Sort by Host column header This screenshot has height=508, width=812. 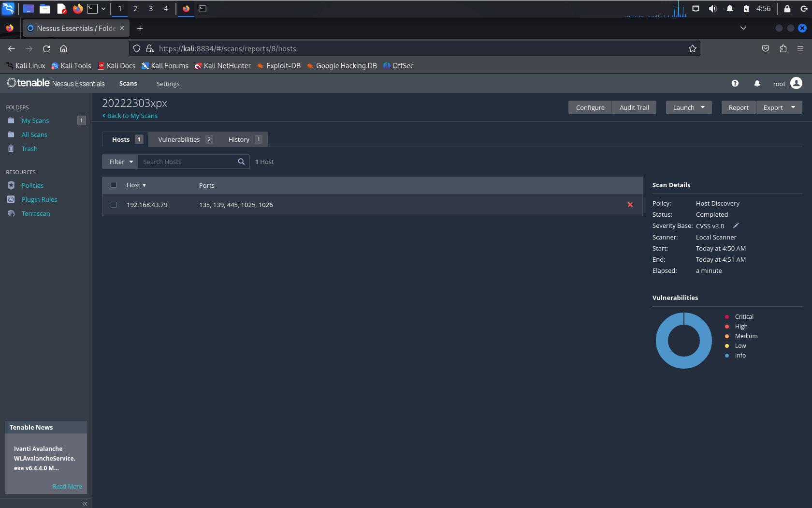point(136,185)
